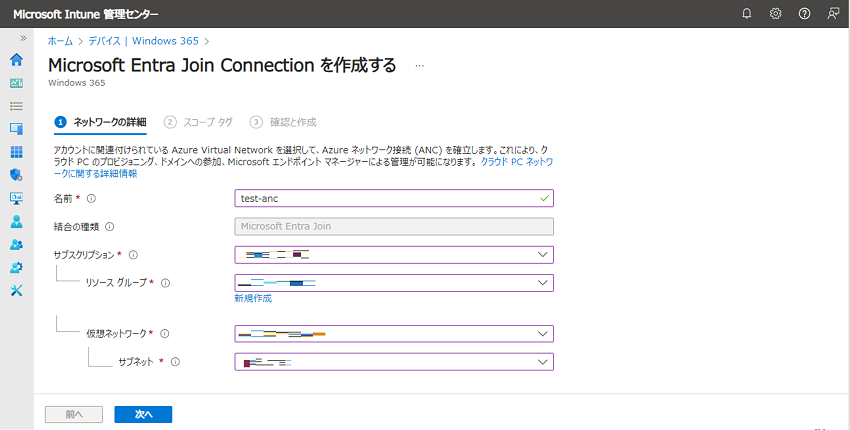Show info tooltip for サブネット
Viewport: 850px width, 430px height.
175,362
